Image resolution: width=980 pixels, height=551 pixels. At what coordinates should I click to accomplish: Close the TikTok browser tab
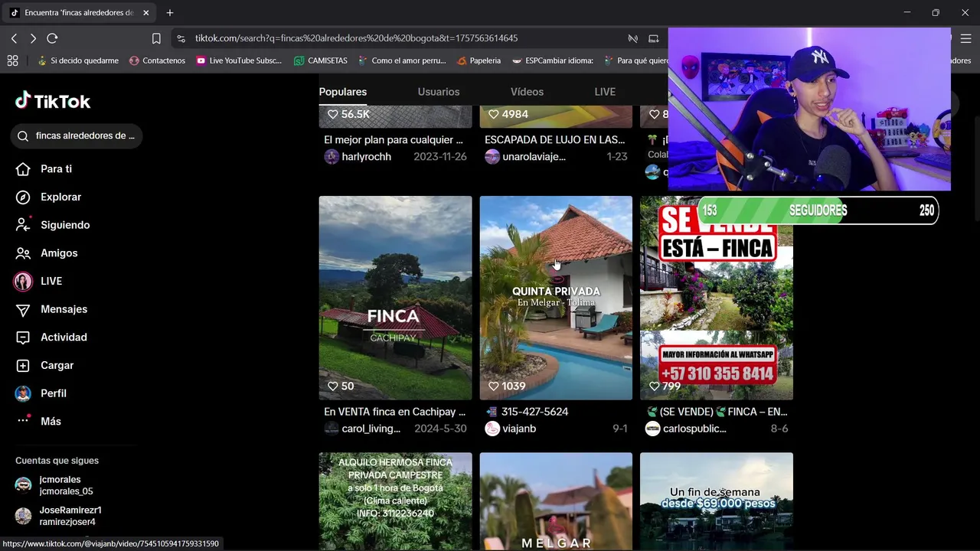click(x=145, y=13)
